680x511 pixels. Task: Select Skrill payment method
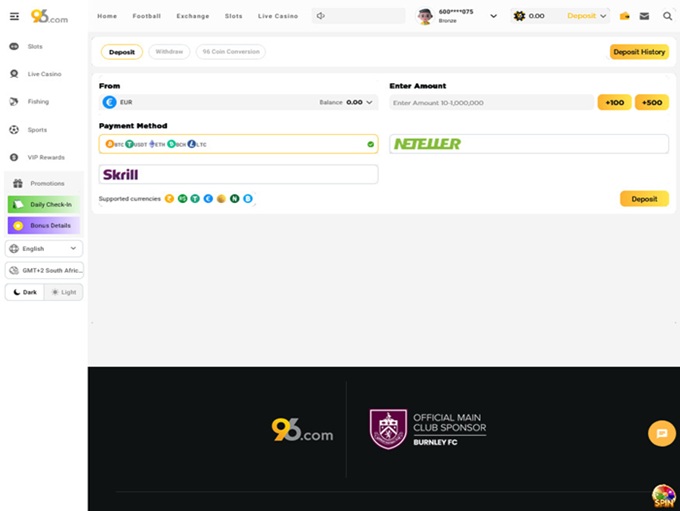pos(239,174)
